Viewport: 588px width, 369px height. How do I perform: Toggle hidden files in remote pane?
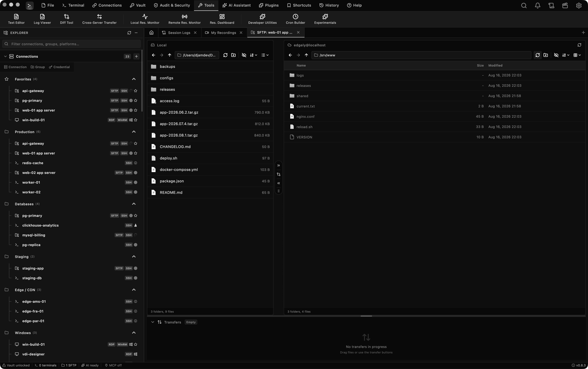coord(556,55)
